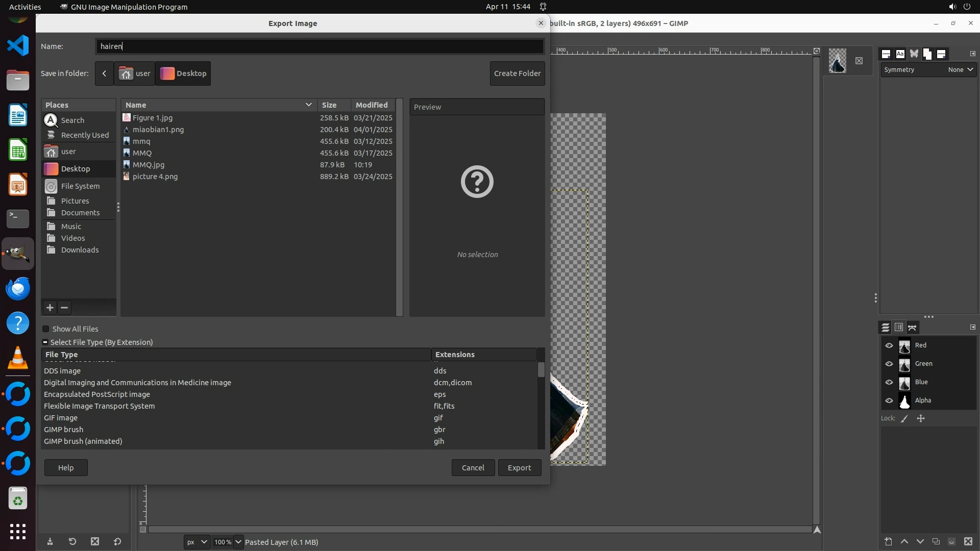Open the Paths tab icon

(913, 328)
